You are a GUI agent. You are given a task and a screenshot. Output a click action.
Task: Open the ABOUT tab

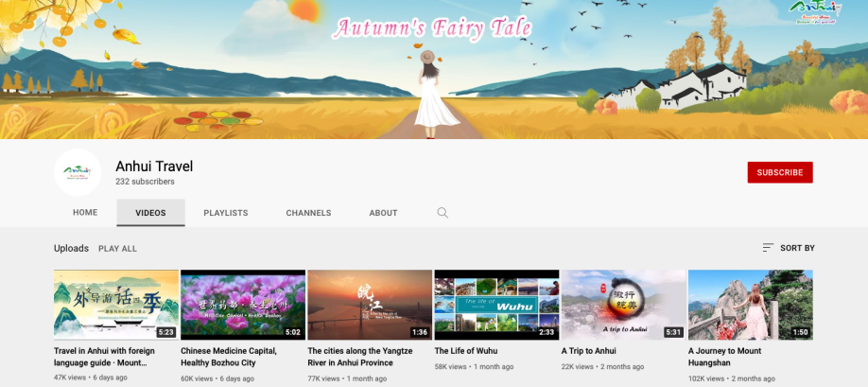coord(383,213)
